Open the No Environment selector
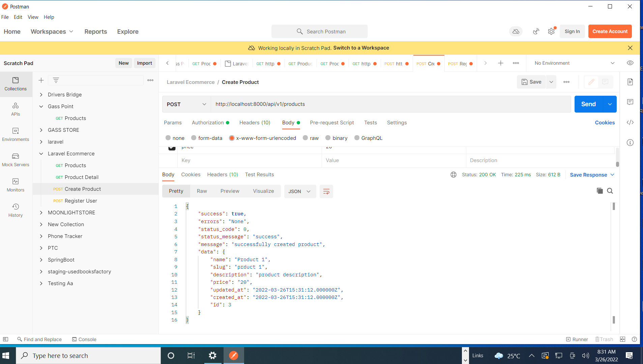This screenshot has height=364, width=643. tap(574, 63)
